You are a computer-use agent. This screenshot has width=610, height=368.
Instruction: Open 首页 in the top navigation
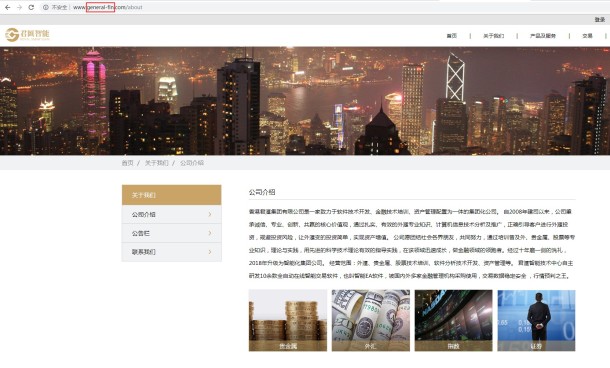pos(452,36)
